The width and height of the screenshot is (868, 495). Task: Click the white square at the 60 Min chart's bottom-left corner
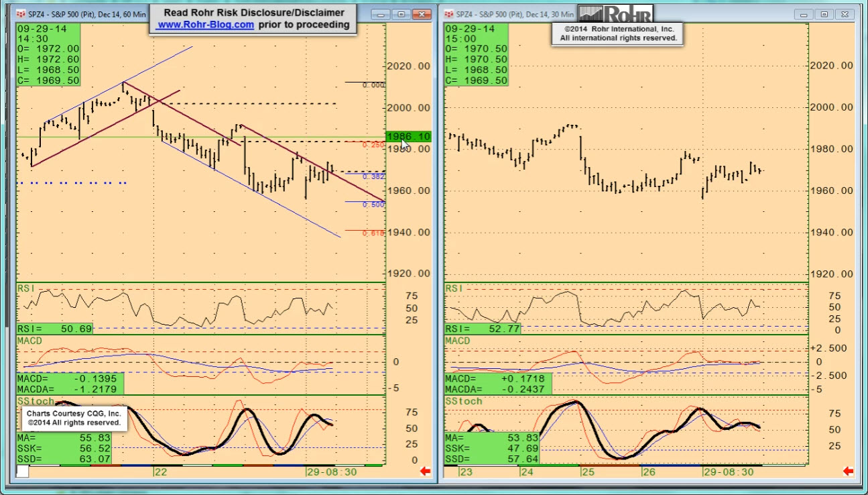22,472
